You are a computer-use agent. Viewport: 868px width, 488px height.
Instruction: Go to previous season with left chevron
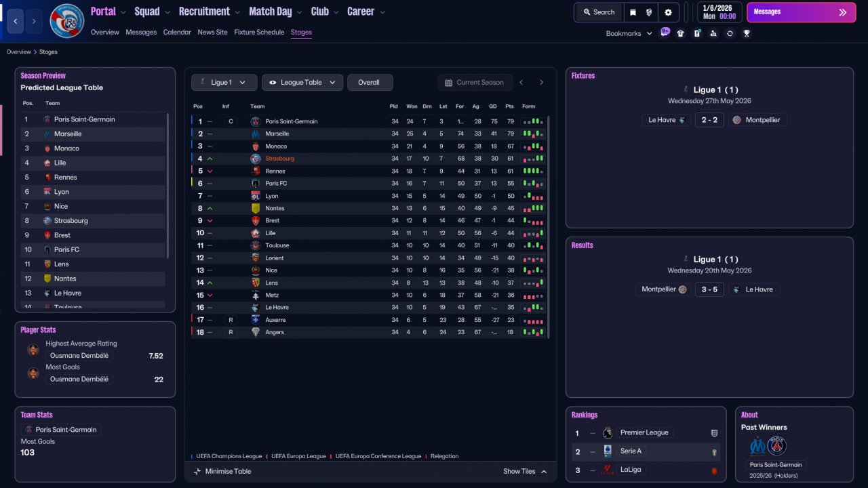[x=521, y=83]
